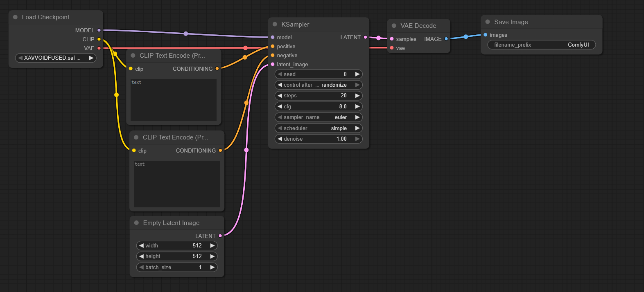The image size is (644, 292).
Task: Click the first CLIP Text Encode text box
Action: coord(174,100)
